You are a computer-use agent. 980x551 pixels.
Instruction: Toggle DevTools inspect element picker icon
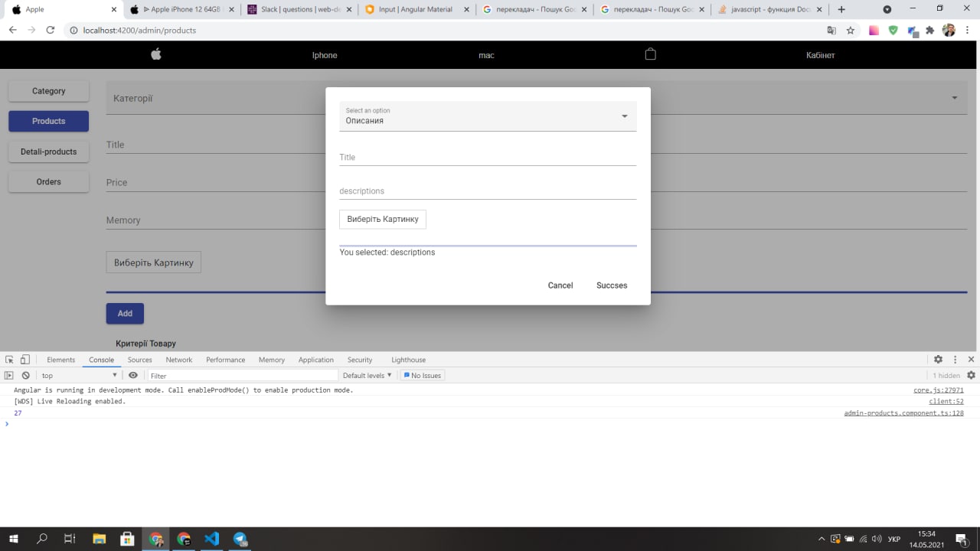pos(10,360)
